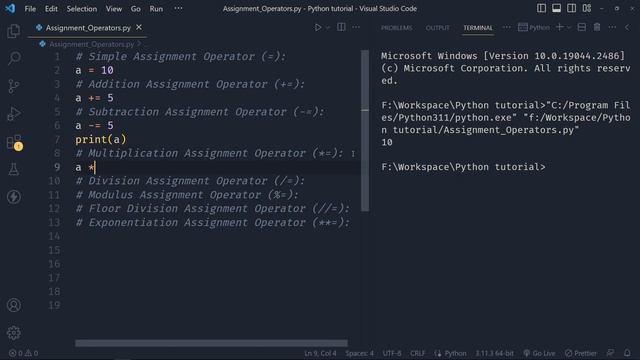Open the Search view in the activity bar
The image size is (640, 360).
click(14, 58)
